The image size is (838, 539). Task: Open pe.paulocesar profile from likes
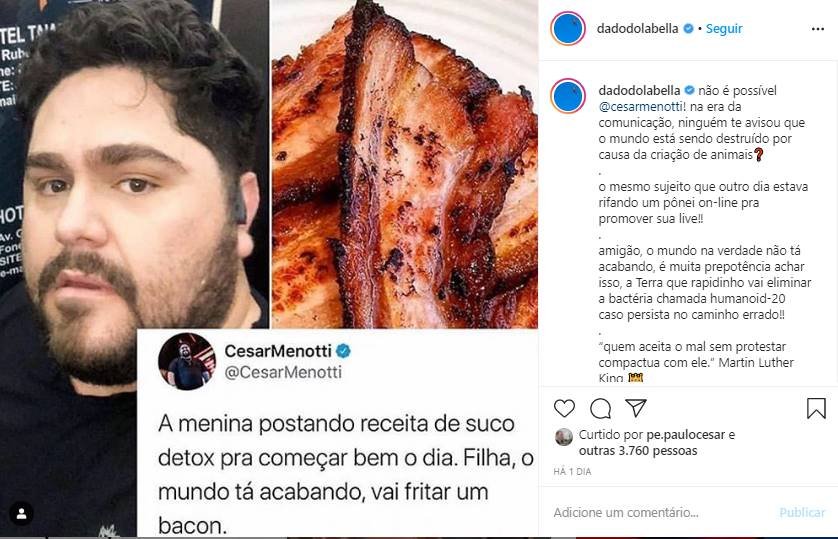[686, 435]
